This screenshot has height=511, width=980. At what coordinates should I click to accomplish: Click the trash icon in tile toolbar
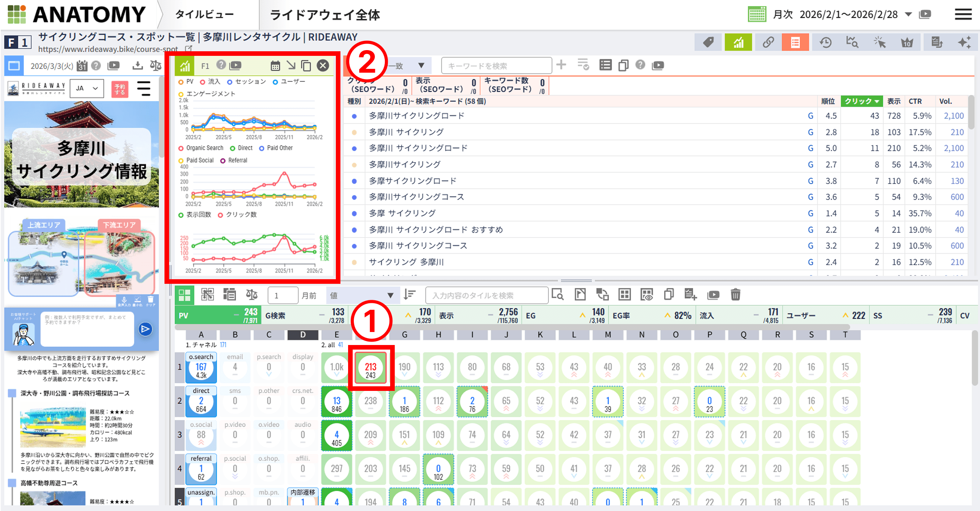735,295
